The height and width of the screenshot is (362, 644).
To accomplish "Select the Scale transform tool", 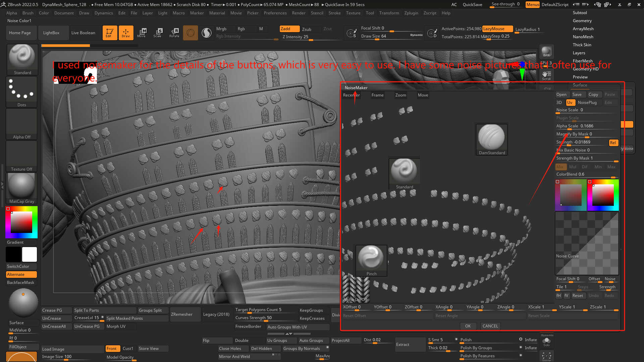I will click(x=158, y=33).
